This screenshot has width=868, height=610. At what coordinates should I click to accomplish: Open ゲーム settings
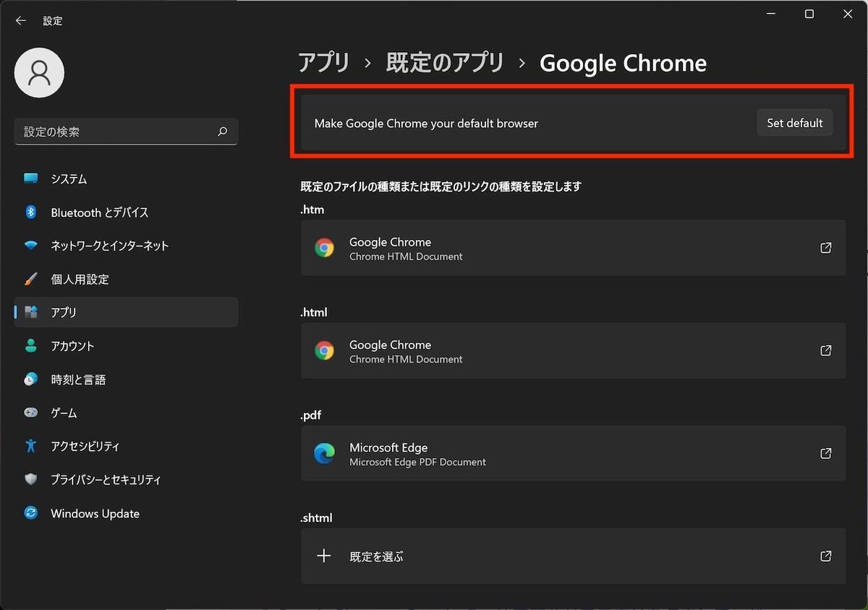(x=126, y=413)
